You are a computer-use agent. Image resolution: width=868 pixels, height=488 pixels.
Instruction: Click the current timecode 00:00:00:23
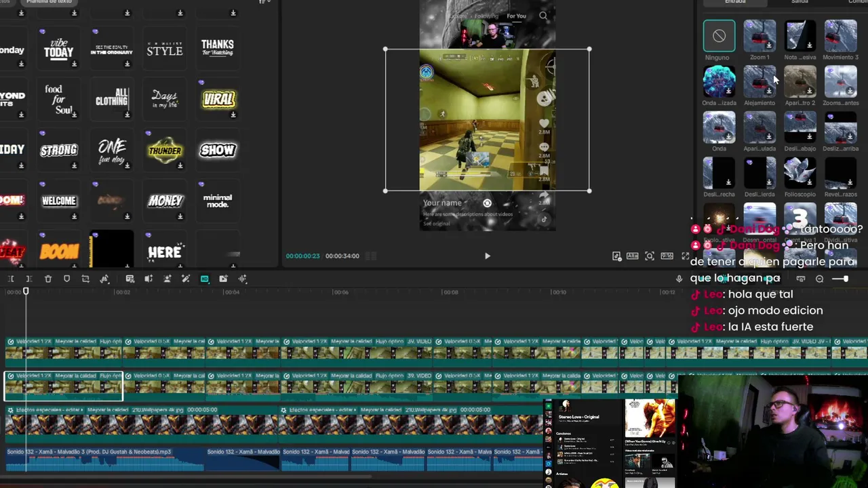pos(302,256)
